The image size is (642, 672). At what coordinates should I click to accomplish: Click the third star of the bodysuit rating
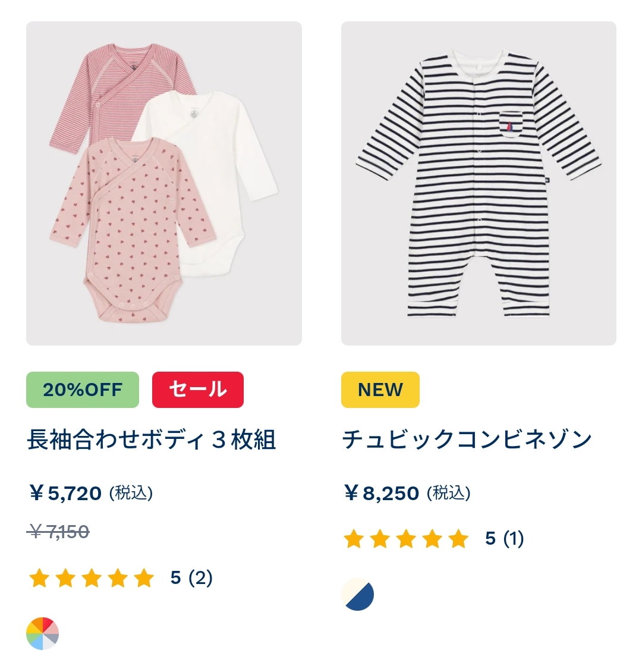(x=91, y=577)
